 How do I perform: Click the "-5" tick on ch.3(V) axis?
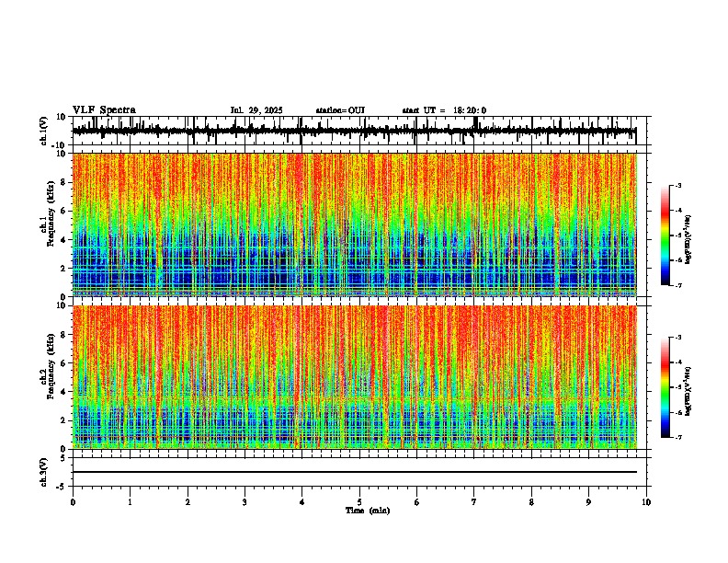pyautogui.click(x=63, y=487)
